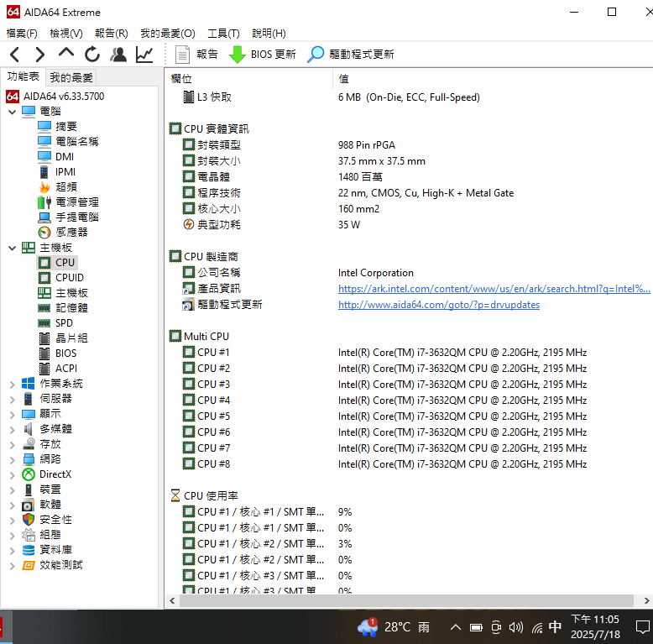Open the 電源管理 tree item
The width and height of the screenshot is (653, 644).
(x=77, y=202)
